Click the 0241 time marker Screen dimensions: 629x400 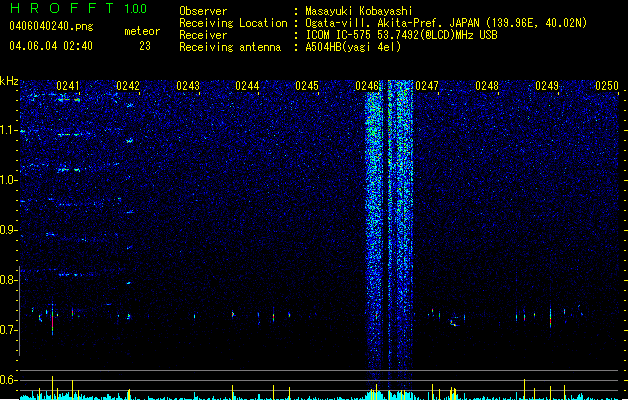point(68,85)
